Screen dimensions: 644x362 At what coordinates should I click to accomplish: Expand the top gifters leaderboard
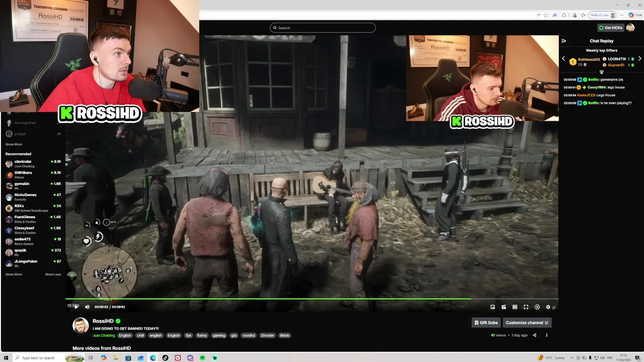(x=601, y=72)
